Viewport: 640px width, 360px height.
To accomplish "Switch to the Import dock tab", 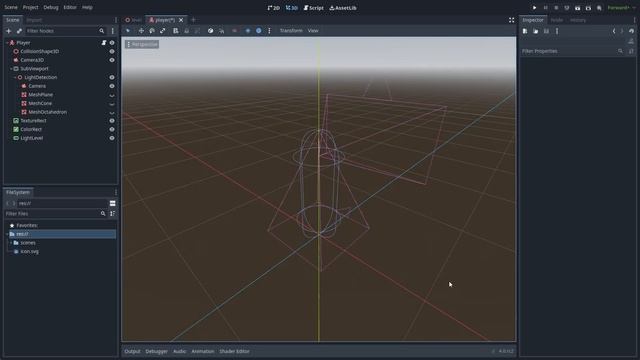I will click(x=34, y=20).
